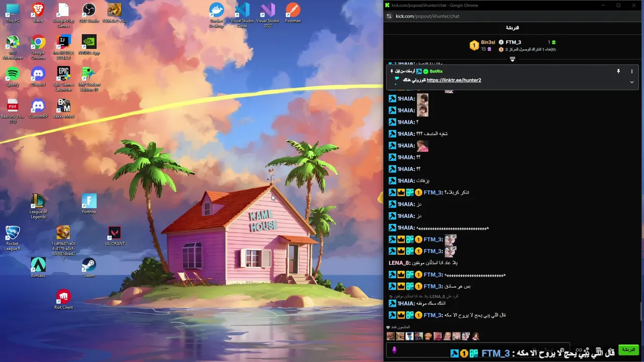Launch League of Legends from desktop

(38, 206)
